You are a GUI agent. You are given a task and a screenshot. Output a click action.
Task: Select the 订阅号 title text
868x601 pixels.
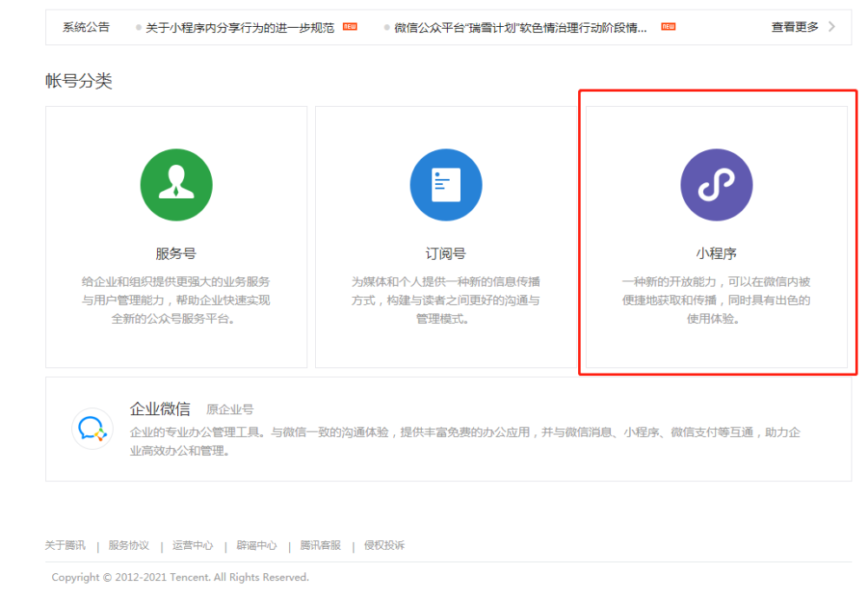tap(445, 254)
